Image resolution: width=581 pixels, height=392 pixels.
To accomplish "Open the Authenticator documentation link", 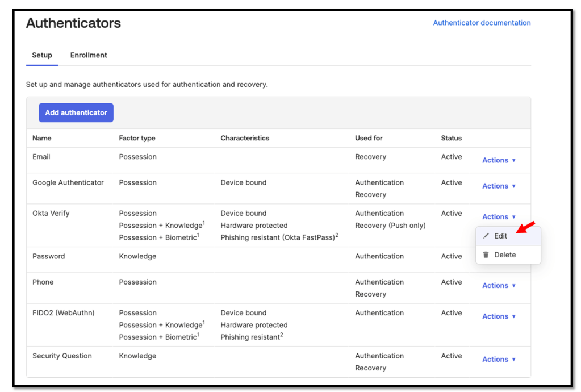I will click(x=482, y=23).
